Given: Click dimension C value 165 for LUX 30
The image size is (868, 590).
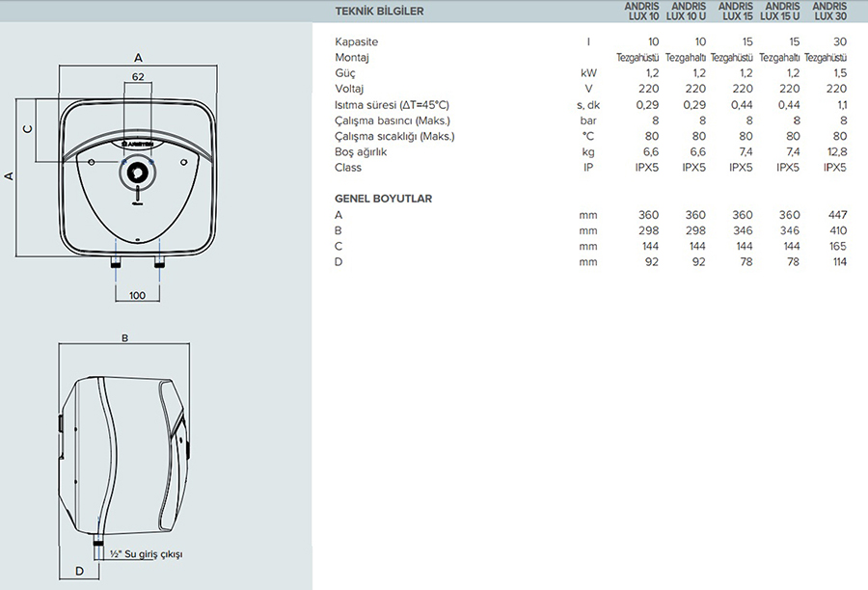Looking at the screenshot, I should click(838, 246).
